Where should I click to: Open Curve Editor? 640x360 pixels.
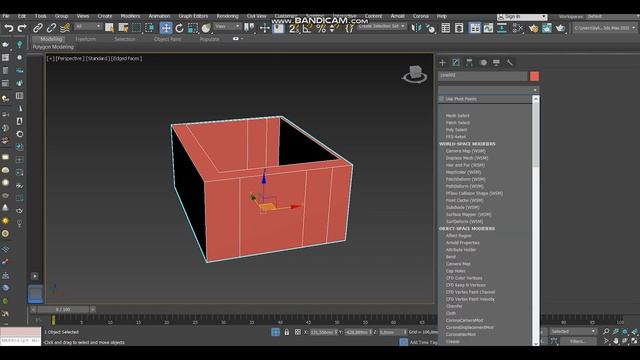(x=488, y=28)
